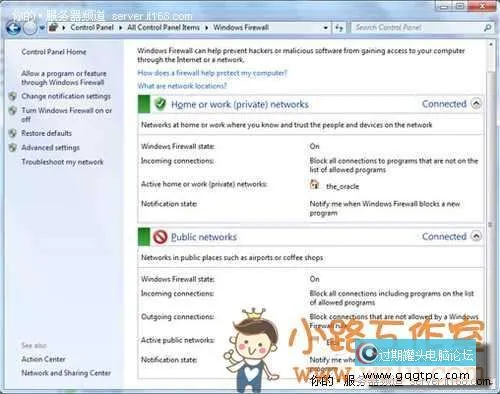Click red blocked icon for Public networks

tap(160, 237)
